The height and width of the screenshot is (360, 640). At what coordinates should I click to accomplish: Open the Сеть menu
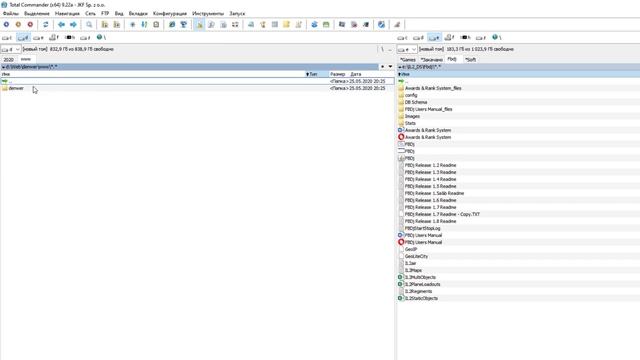point(90,13)
